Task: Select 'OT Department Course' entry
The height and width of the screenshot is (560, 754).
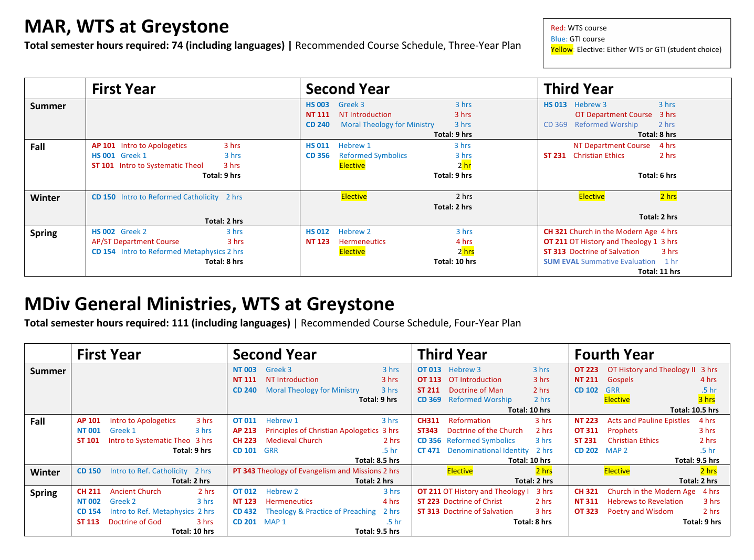Action: 613,115
